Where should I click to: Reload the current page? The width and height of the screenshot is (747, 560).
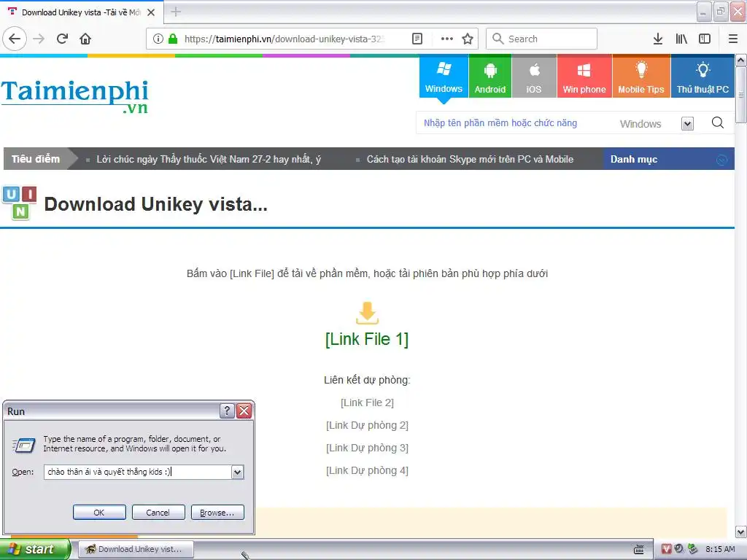[x=63, y=39]
